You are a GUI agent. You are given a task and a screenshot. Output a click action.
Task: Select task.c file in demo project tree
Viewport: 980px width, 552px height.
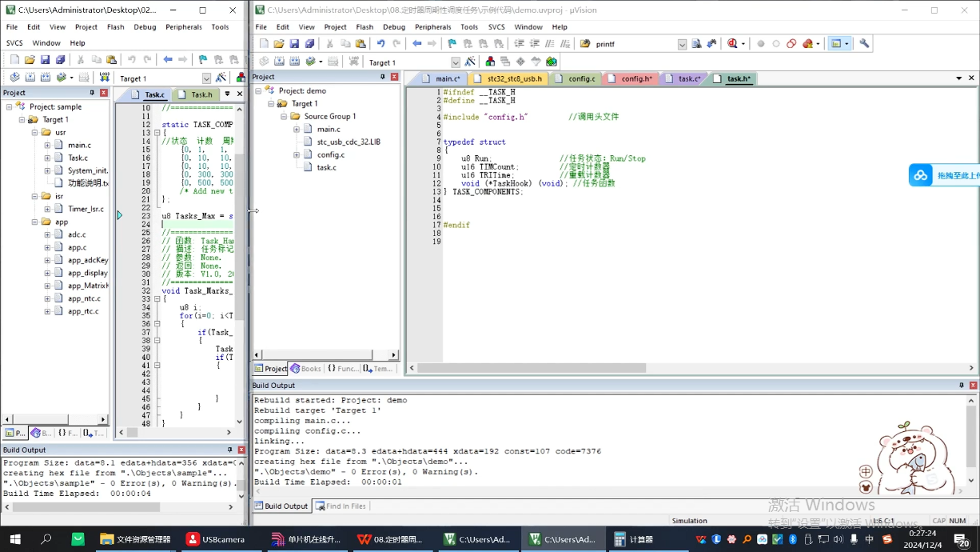tap(326, 167)
